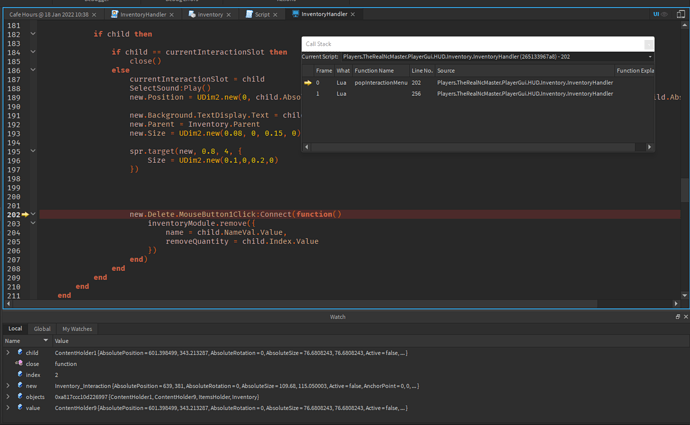Click the child variable icon
Viewport: 690px width, 425px height.
[20, 352]
